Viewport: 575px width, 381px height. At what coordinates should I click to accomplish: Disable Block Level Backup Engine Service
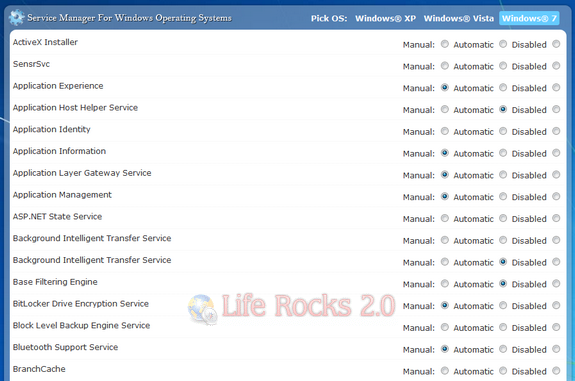(x=556, y=327)
